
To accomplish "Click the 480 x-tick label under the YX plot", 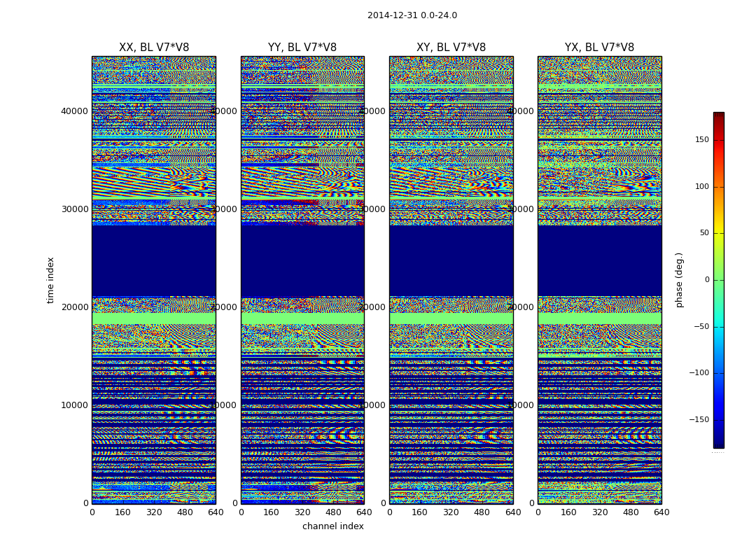I will (x=631, y=512).
